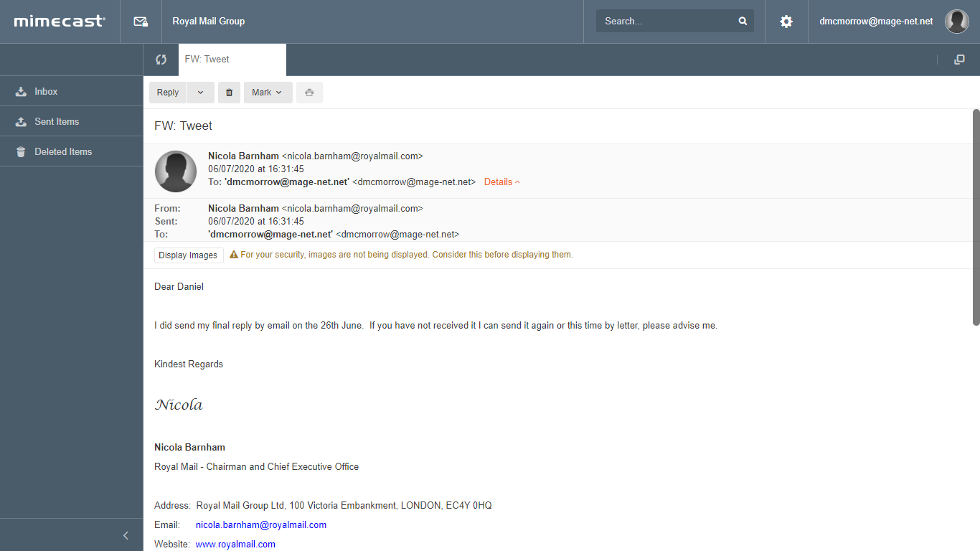Open the user profile avatar at top right
This screenshot has width=980, height=551.
[956, 22]
